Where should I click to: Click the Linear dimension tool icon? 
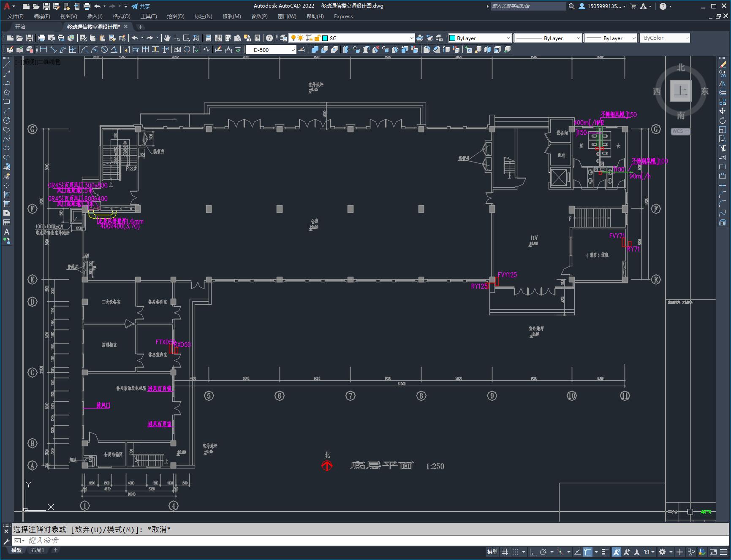click(x=43, y=49)
